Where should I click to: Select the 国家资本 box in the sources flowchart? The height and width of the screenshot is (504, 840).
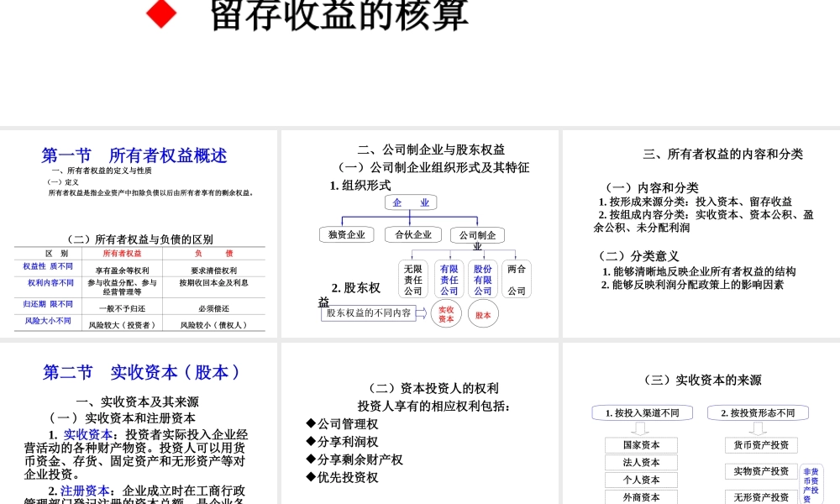(x=641, y=444)
